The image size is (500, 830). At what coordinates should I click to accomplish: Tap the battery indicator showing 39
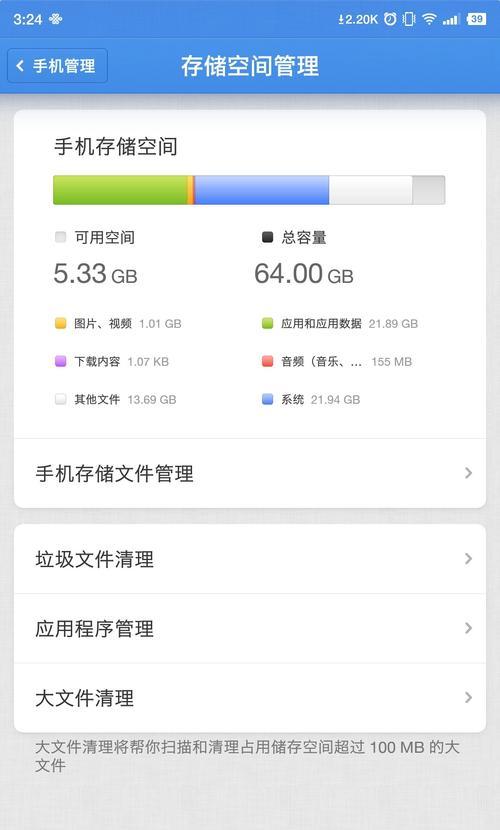coord(476,19)
